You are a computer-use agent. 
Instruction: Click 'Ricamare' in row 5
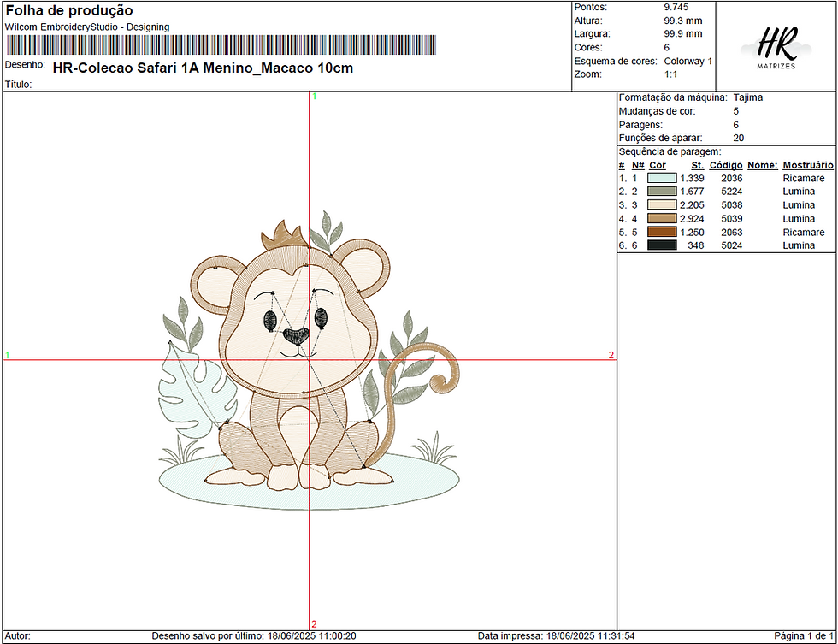point(804,232)
